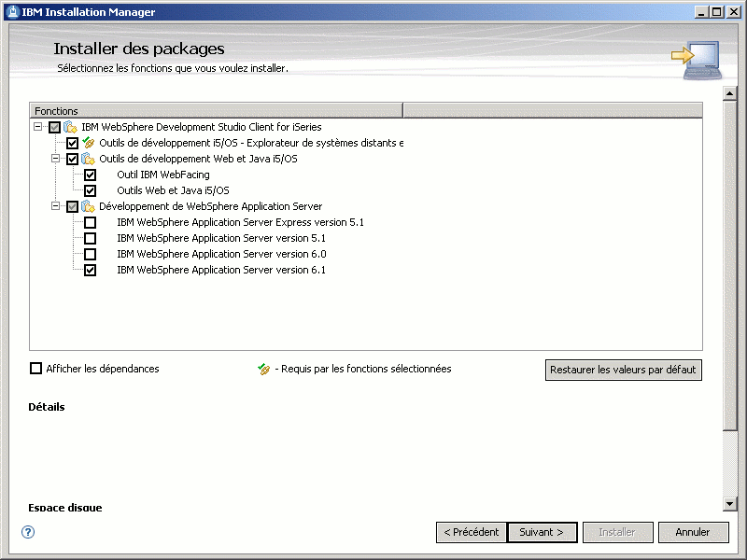
Task: Click the help question mark icon
Action: click(x=28, y=532)
